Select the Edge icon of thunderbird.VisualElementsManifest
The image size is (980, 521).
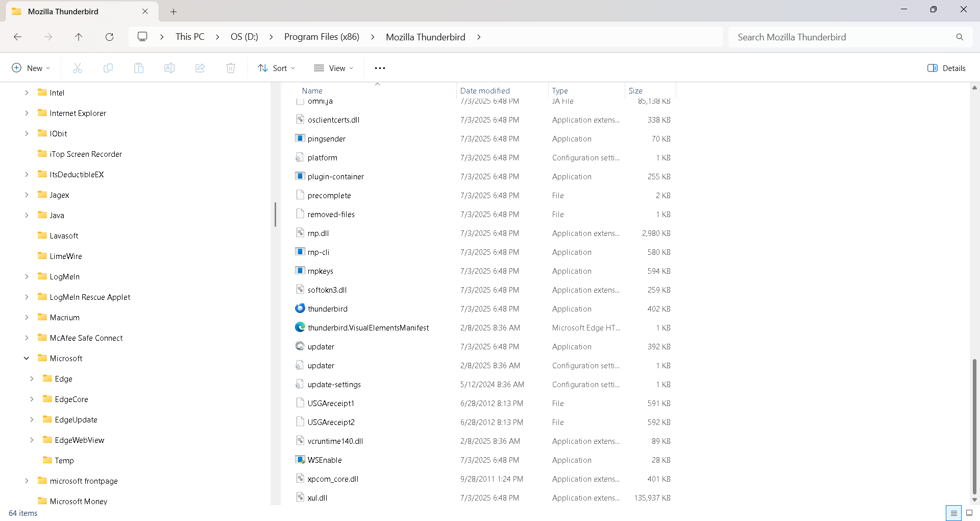[x=300, y=327]
